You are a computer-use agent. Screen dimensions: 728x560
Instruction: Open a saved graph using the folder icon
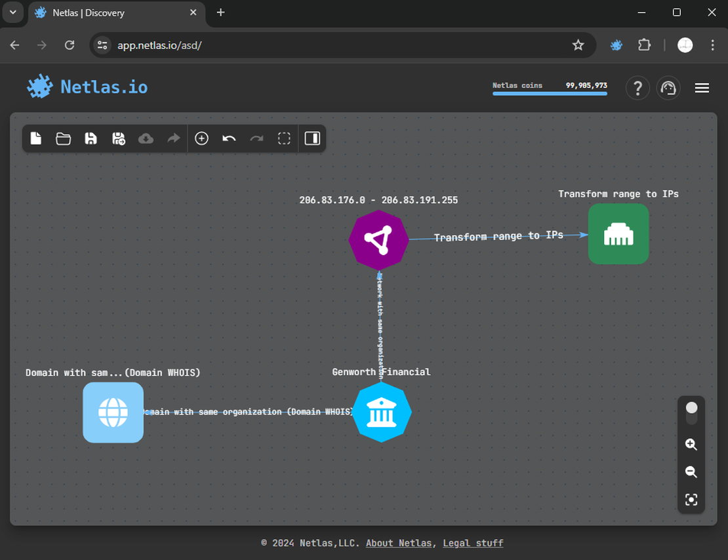point(63,138)
